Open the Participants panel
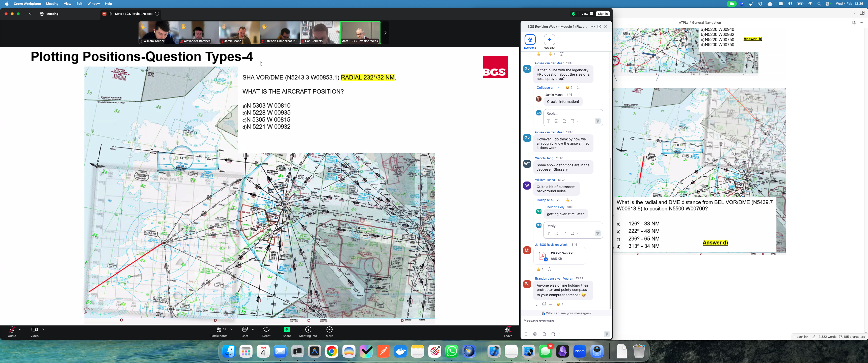 click(219, 330)
